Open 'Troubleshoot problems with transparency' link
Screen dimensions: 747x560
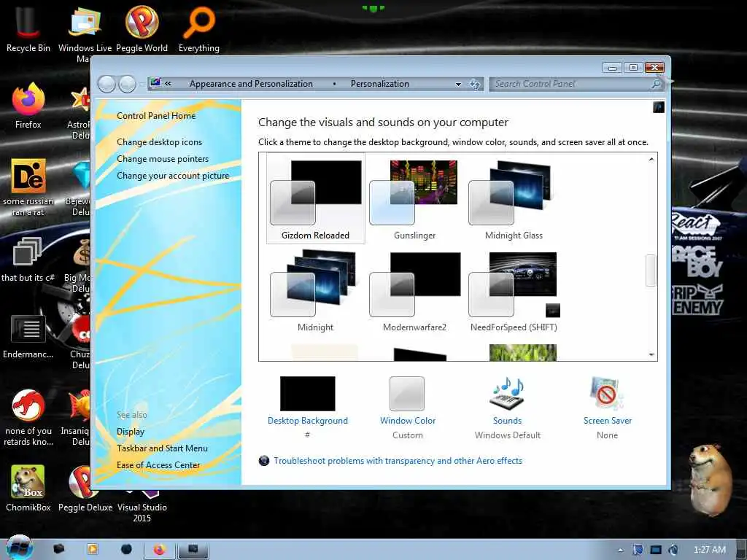pyautogui.click(x=398, y=461)
